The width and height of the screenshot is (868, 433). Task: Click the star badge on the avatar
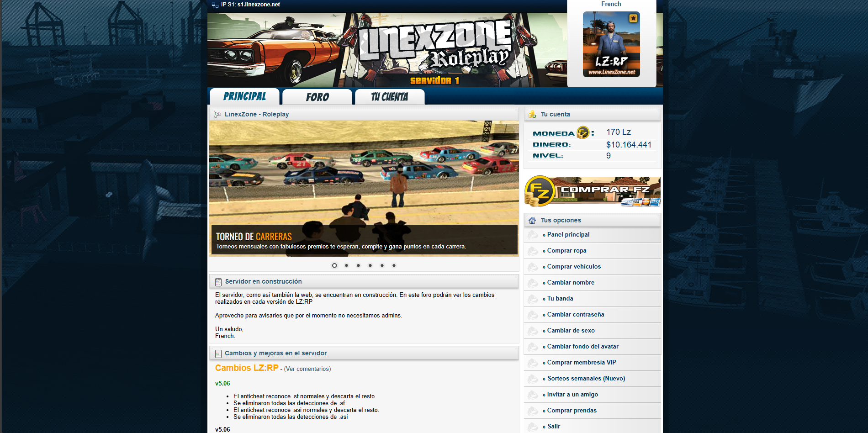[x=633, y=18]
